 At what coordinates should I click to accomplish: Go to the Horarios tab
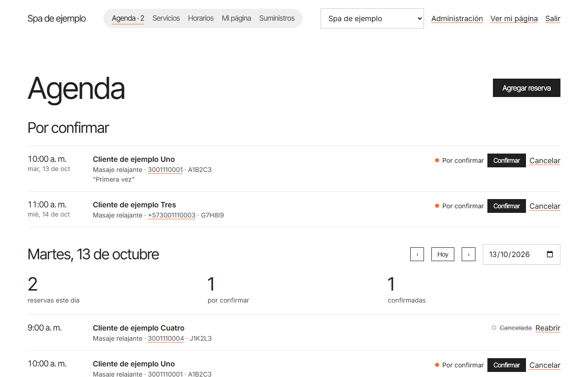click(x=201, y=18)
